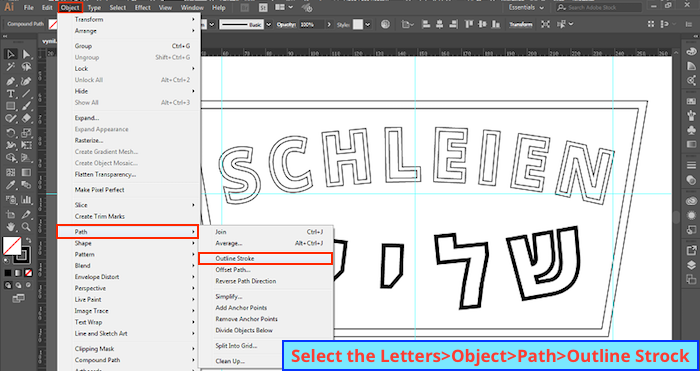Switch to Draw Normal mode
Image resolution: width=700 pixels, height=371 pixels.
[x=8, y=285]
